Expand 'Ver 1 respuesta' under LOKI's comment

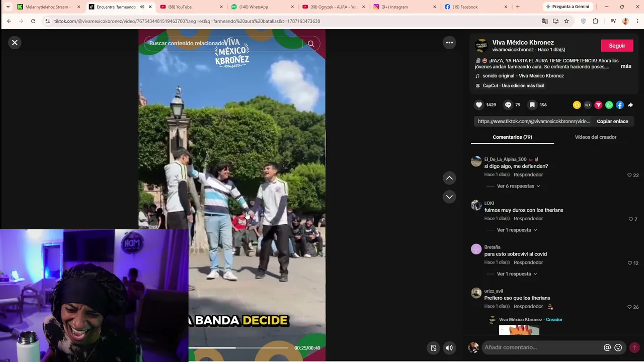tap(517, 230)
